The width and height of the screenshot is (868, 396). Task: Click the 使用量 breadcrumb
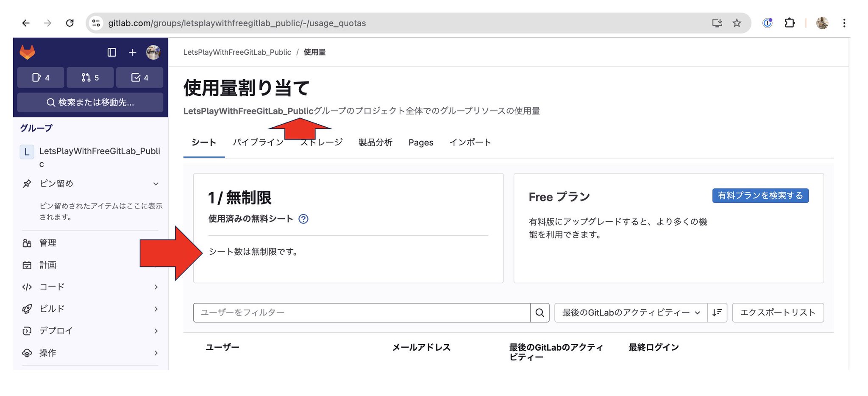click(x=314, y=52)
